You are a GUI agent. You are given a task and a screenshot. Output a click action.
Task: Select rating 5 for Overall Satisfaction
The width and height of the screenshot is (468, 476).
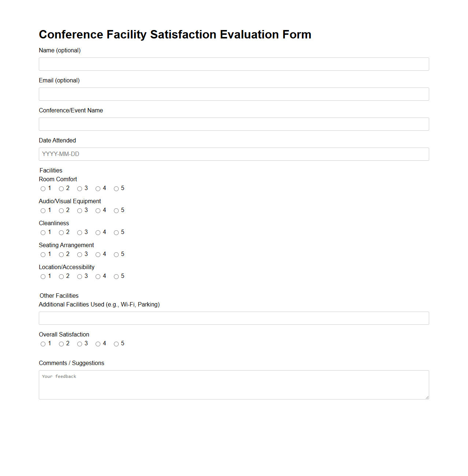[x=116, y=344]
